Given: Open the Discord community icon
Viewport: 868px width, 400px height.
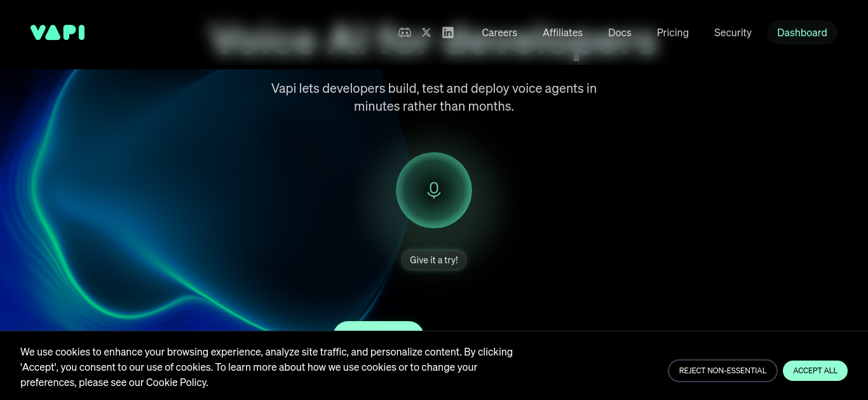Looking at the screenshot, I should [404, 32].
